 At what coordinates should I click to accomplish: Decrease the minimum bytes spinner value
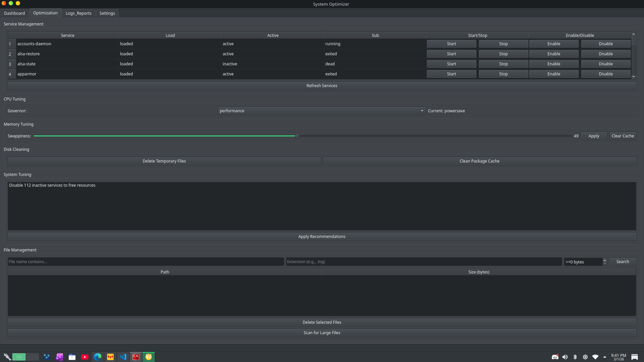605,263
